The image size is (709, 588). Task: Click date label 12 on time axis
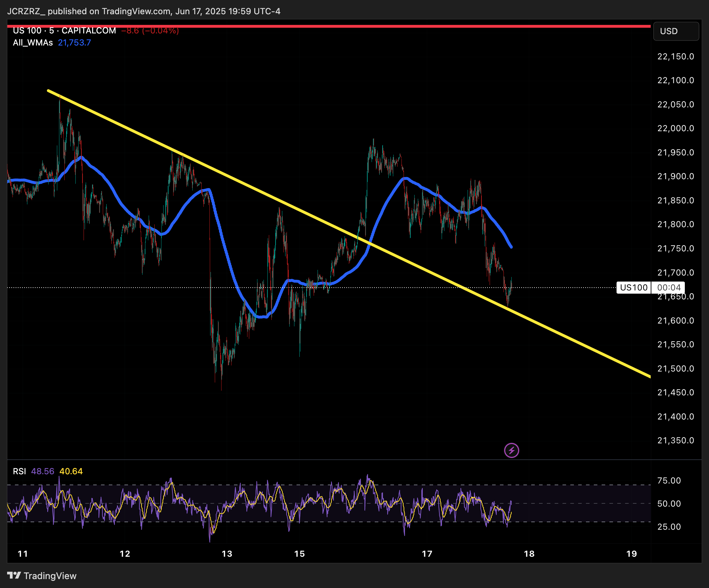pos(125,554)
